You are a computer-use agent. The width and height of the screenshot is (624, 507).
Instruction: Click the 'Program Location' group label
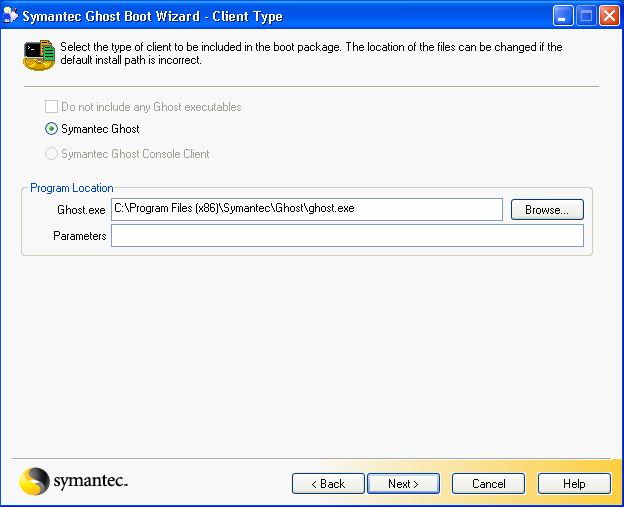72,188
